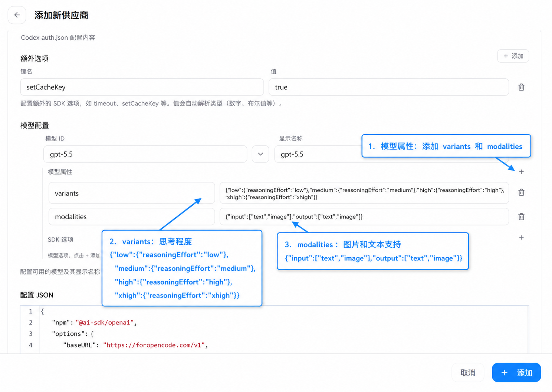The image size is (552, 392).
Task: Add an SDK option with plus icon
Action: (x=521, y=237)
